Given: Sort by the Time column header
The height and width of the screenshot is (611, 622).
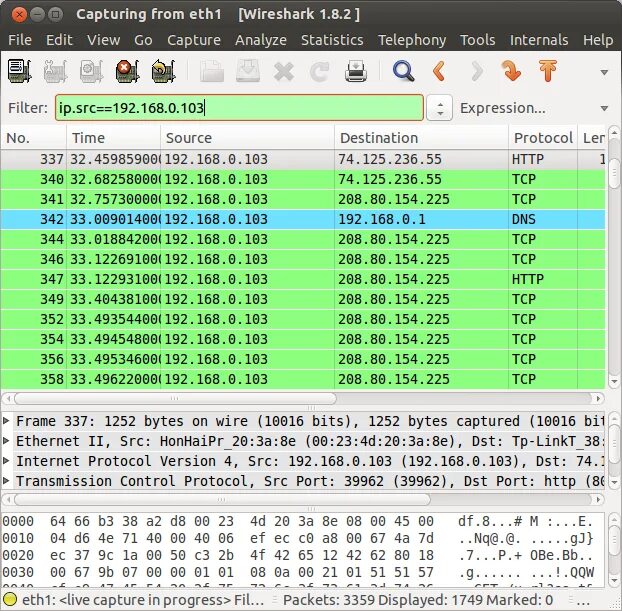Looking at the screenshot, I should tap(113, 138).
